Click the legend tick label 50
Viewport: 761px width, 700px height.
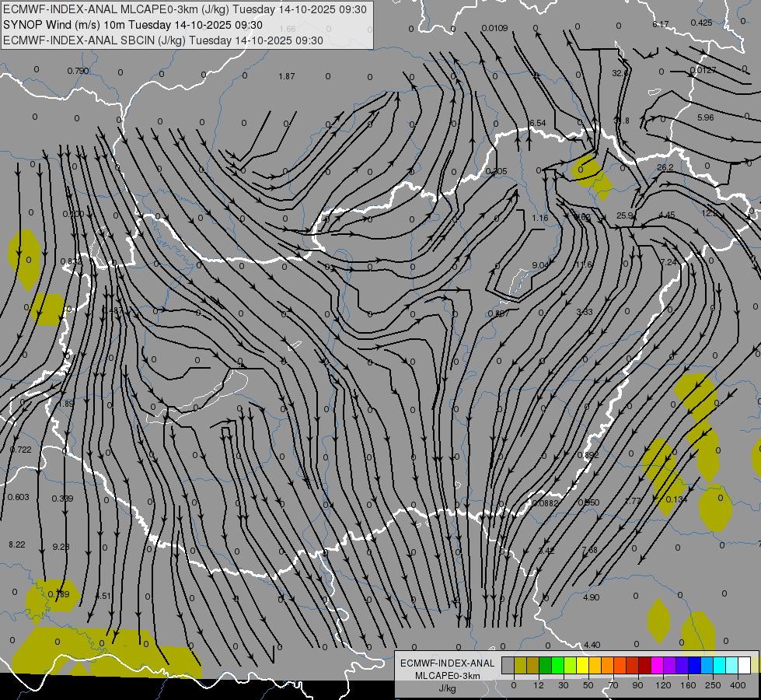pyautogui.click(x=588, y=685)
